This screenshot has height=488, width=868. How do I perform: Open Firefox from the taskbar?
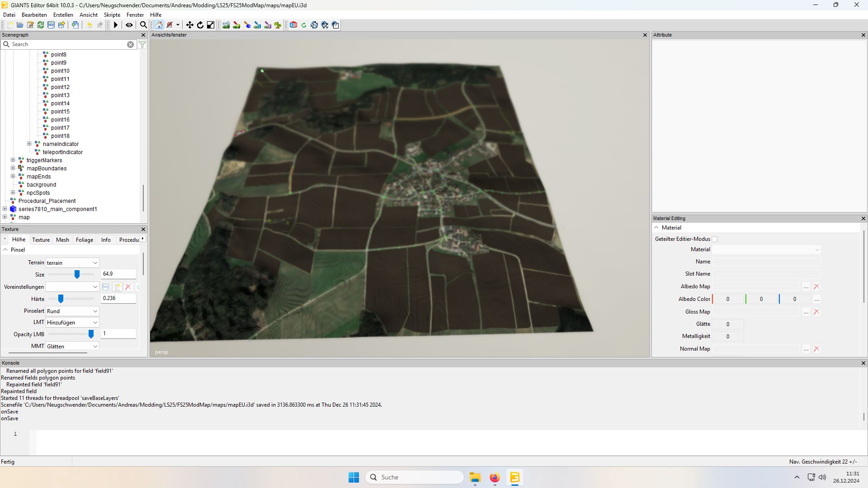(x=495, y=477)
